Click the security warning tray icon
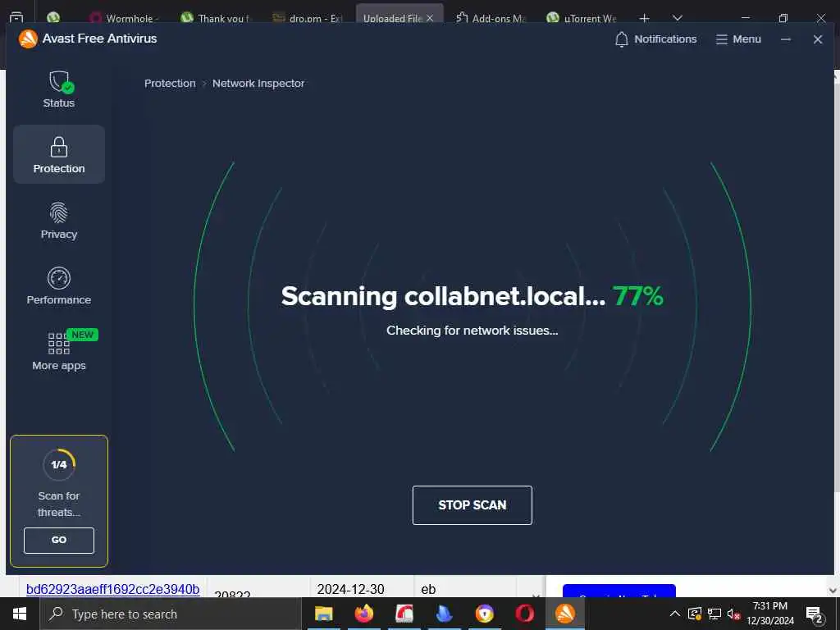 coord(694,614)
